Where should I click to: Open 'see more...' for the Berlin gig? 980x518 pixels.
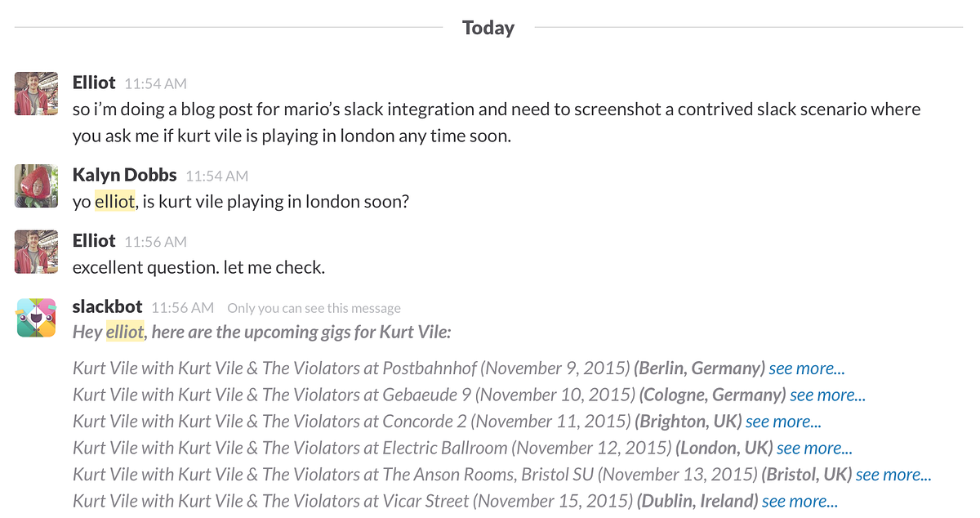(807, 368)
